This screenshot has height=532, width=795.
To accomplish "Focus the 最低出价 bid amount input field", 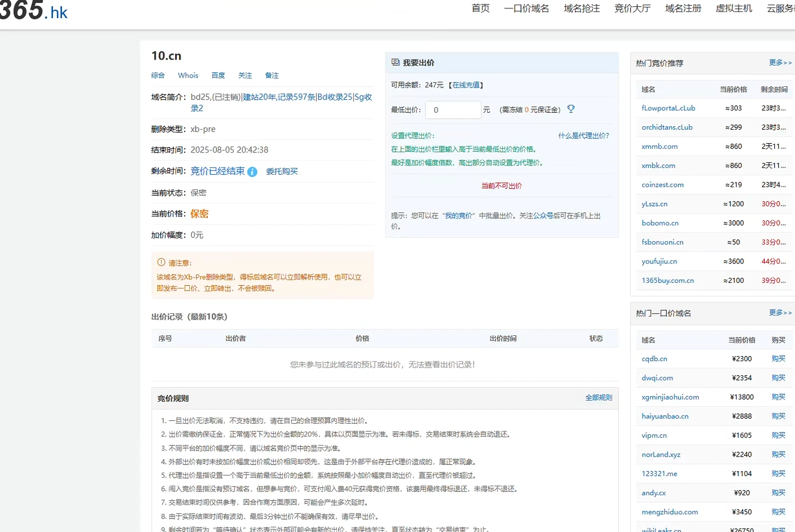I will [453, 110].
